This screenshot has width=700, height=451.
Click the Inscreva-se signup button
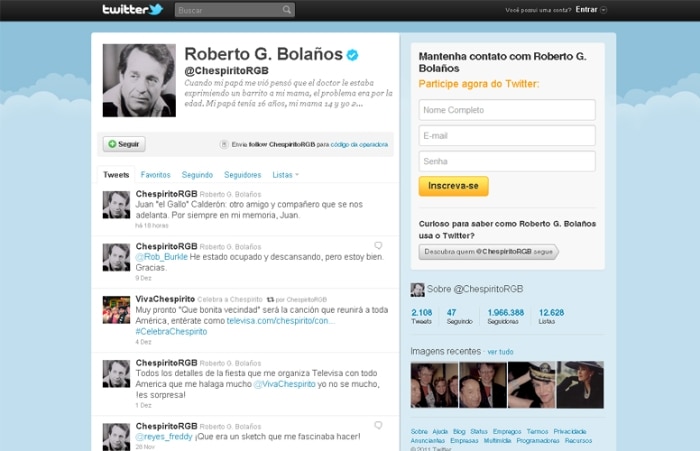(454, 186)
